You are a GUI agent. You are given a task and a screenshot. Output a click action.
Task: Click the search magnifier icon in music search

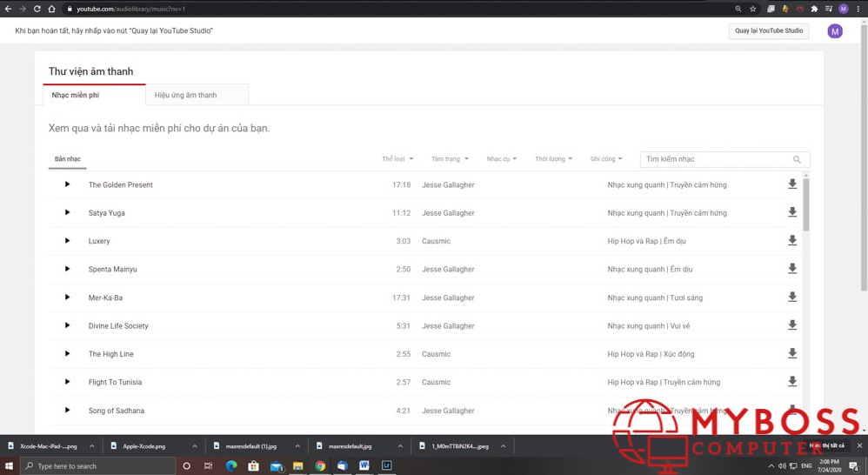797,160
